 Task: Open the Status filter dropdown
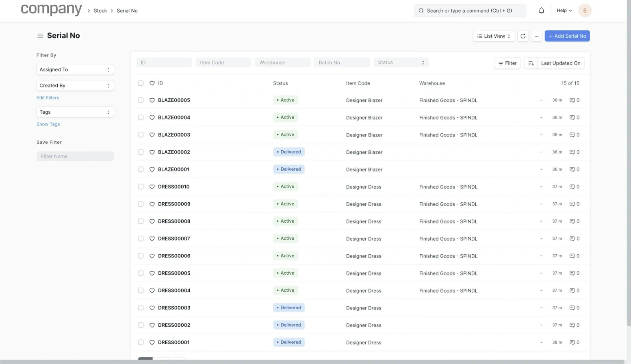pos(401,63)
